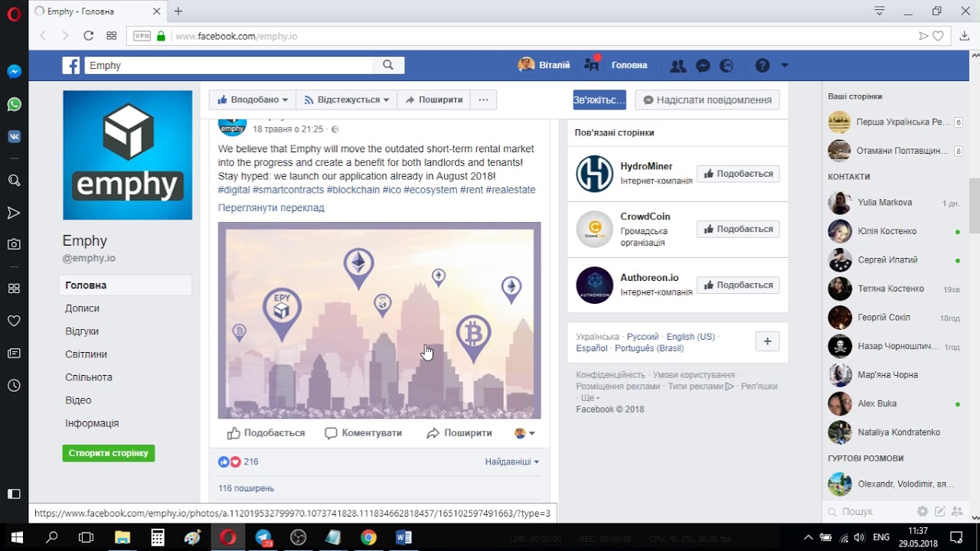This screenshot has width=980, height=551.
Task: Click the Facebook search magnifier button
Action: pyautogui.click(x=388, y=65)
